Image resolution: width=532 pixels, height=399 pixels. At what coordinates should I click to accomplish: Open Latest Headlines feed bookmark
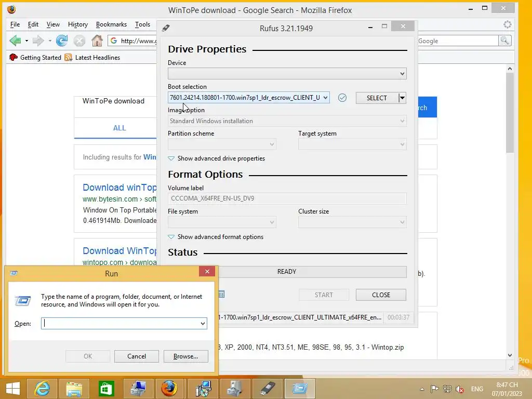92,57
